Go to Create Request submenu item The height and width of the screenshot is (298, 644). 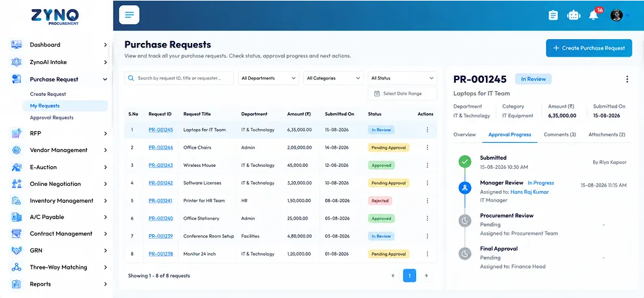point(48,95)
